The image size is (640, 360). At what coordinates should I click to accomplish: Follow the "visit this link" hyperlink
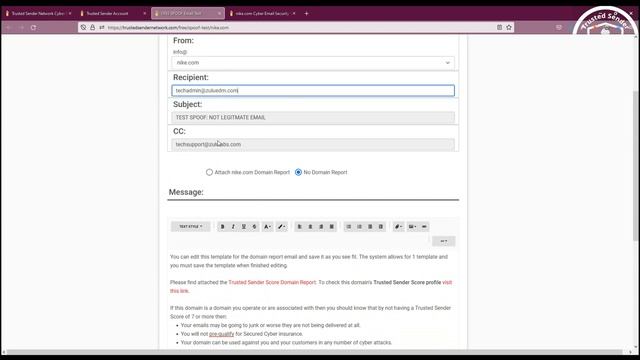(x=447, y=282)
